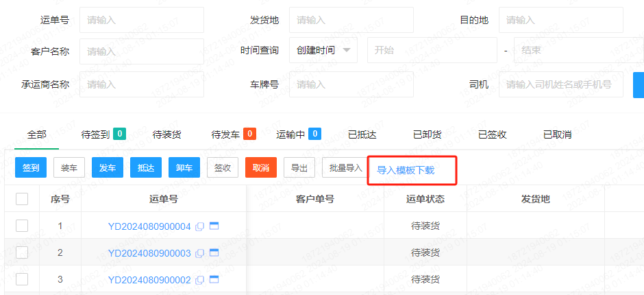Switch to the 已抵达 tab
Image resolution: width=644 pixels, height=295 pixels.
[x=362, y=134]
